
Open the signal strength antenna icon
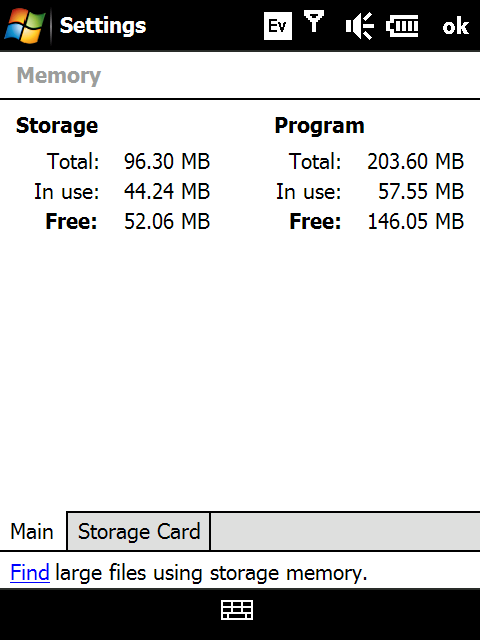click(314, 22)
